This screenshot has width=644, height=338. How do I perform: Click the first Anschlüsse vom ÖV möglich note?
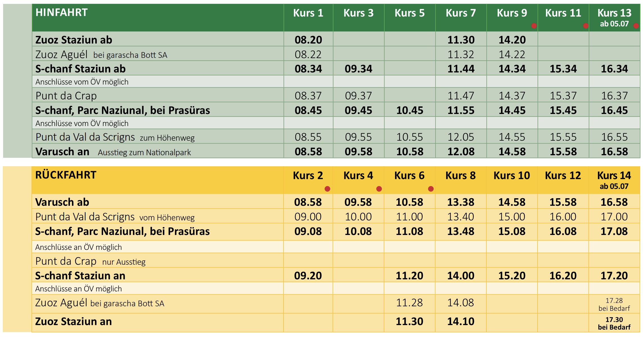[82, 82]
